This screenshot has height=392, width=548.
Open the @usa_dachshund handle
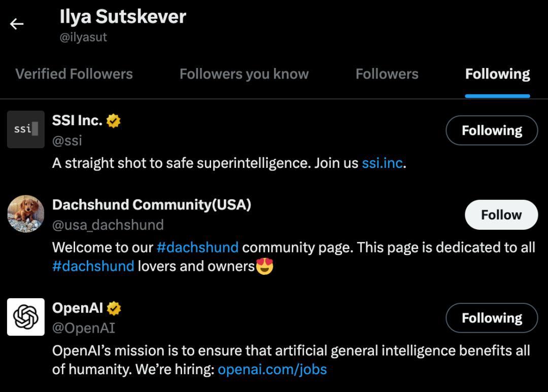tap(108, 225)
